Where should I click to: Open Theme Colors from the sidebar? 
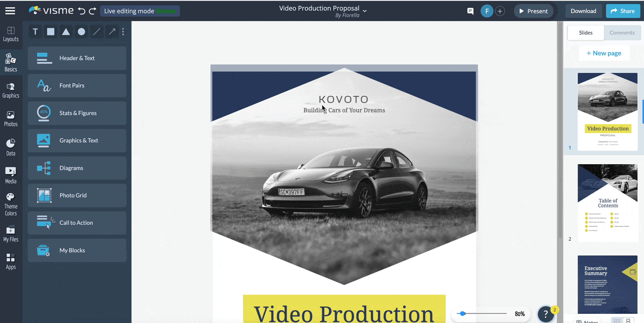(x=11, y=203)
